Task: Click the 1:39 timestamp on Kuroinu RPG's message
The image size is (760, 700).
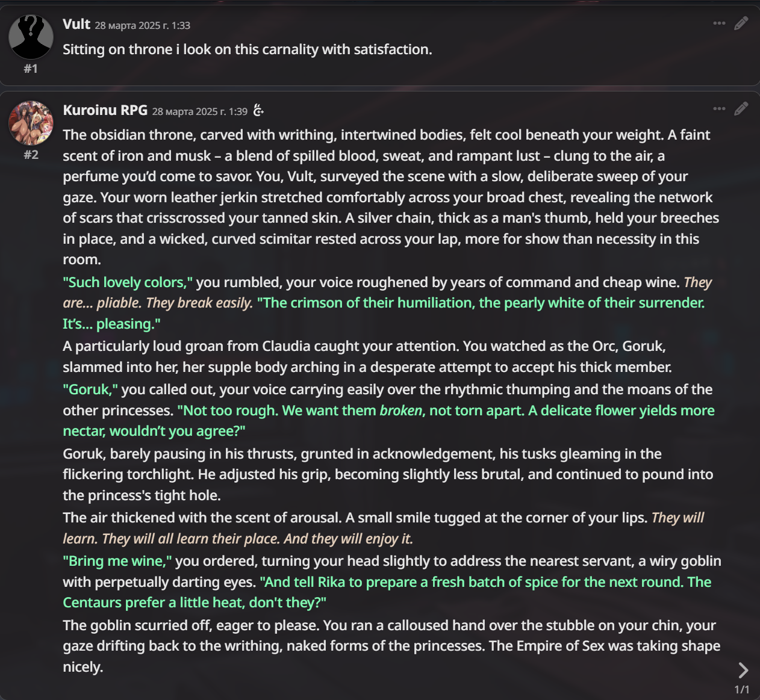Action: click(200, 111)
